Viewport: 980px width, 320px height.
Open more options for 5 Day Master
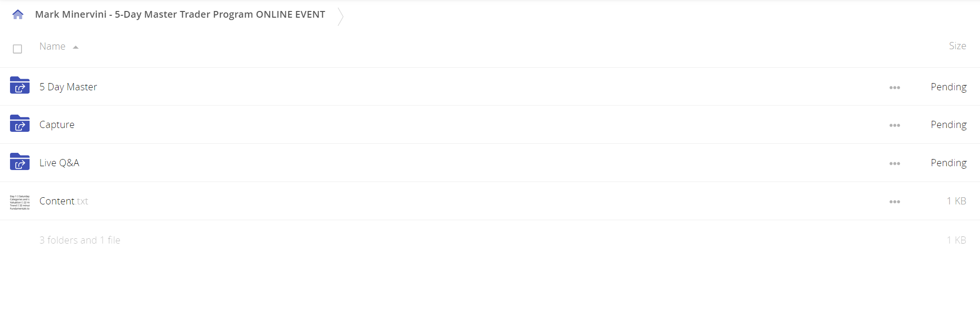[x=895, y=87]
